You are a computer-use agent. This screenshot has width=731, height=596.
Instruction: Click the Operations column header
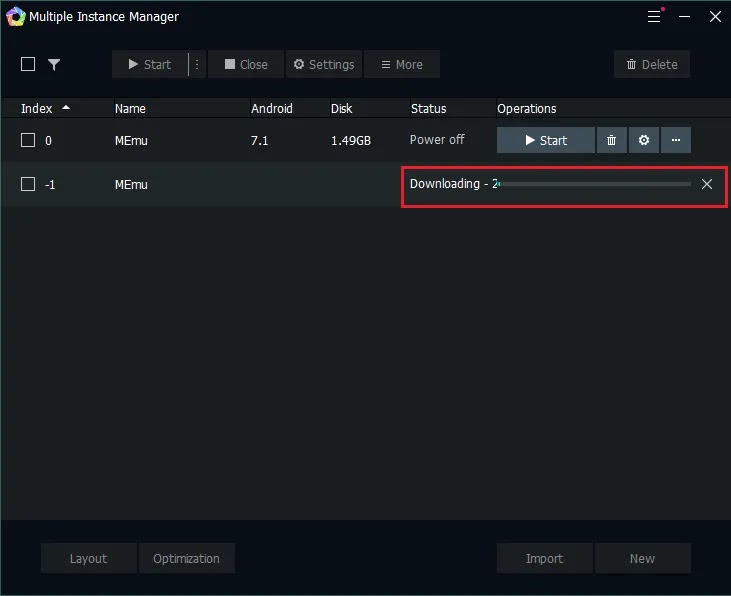[x=526, y=109]
